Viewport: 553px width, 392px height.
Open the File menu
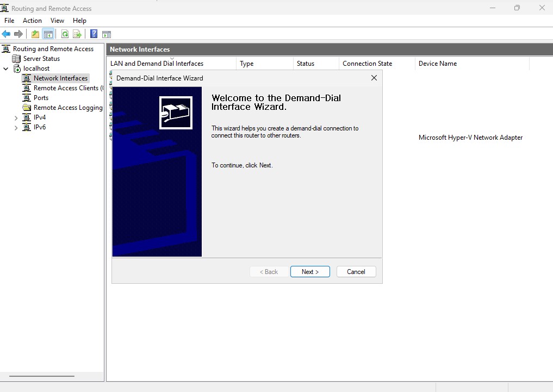[9, 21]
